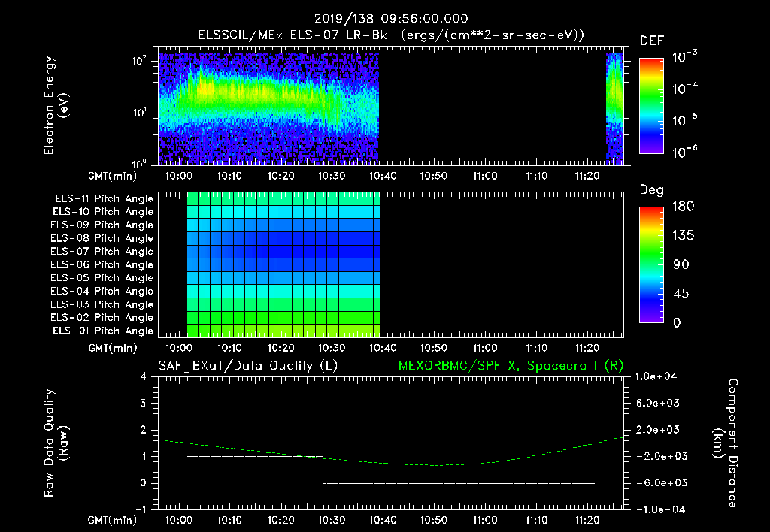Screen dimensions: 770x532
Task: Click the white data quality line at level 1
Action: (x=254, y=456)
